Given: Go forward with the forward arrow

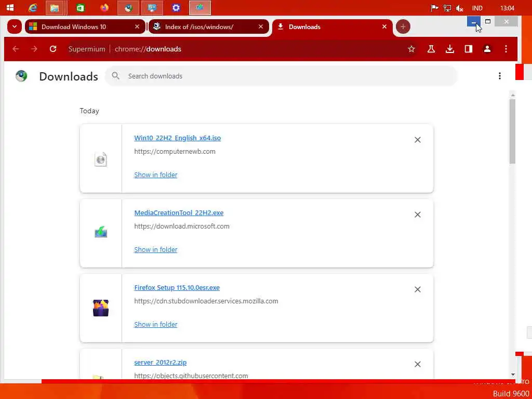Looking at the screenshot, I should [x=34, y=49].
